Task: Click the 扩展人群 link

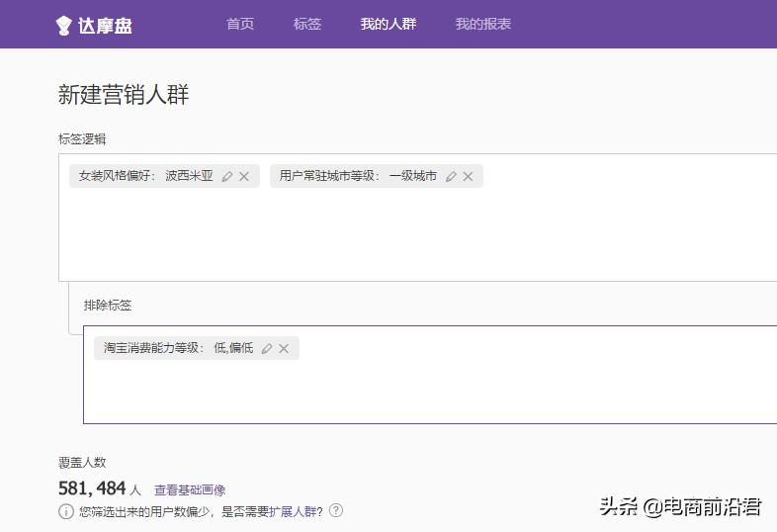Action: [293, 511]
